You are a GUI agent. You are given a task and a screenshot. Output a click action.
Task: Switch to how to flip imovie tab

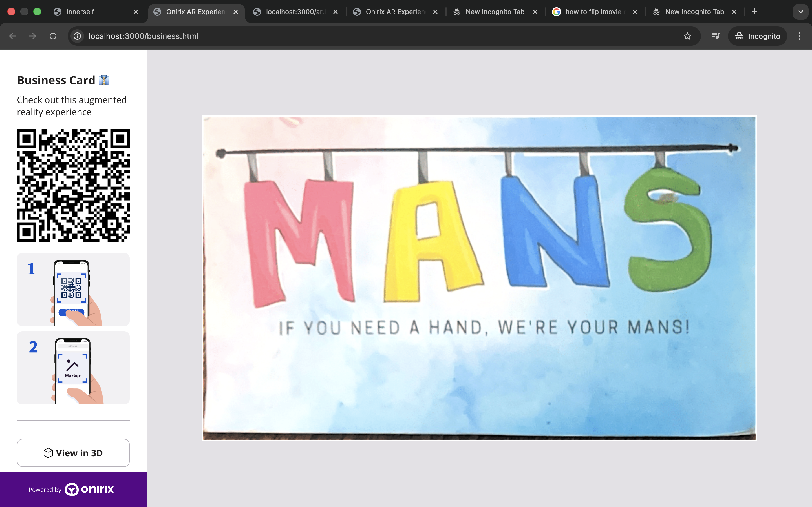593,12
